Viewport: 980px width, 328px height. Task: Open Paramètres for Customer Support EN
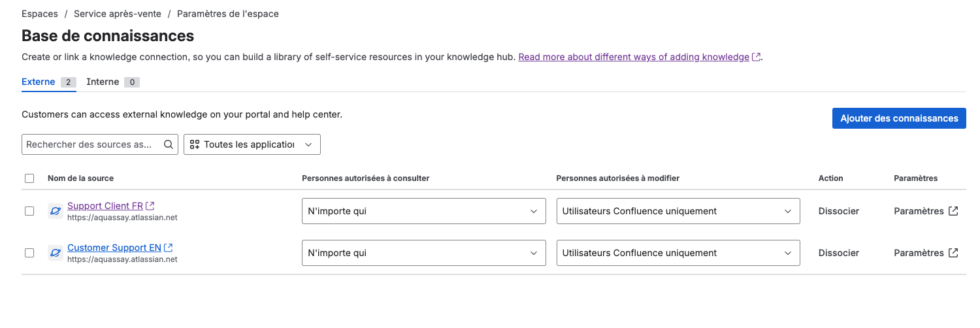pos(926,253)
